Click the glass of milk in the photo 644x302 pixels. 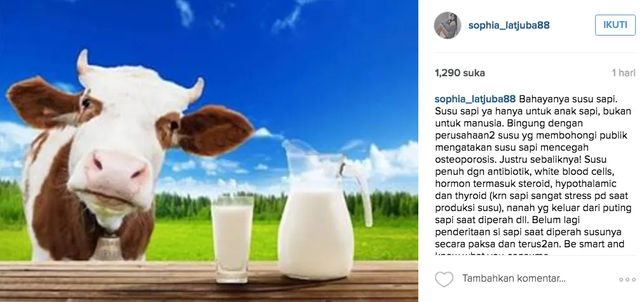232,239
